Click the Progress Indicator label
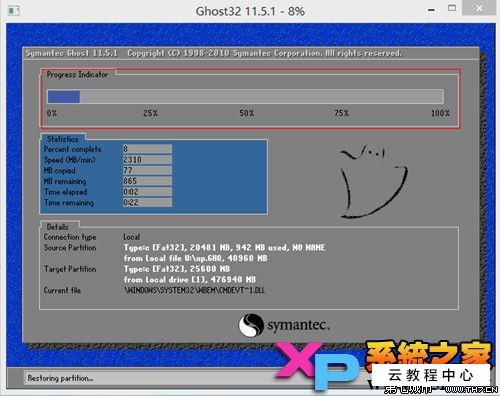Image resolution: width=500 pixels, height=396 pixels. 77,75
